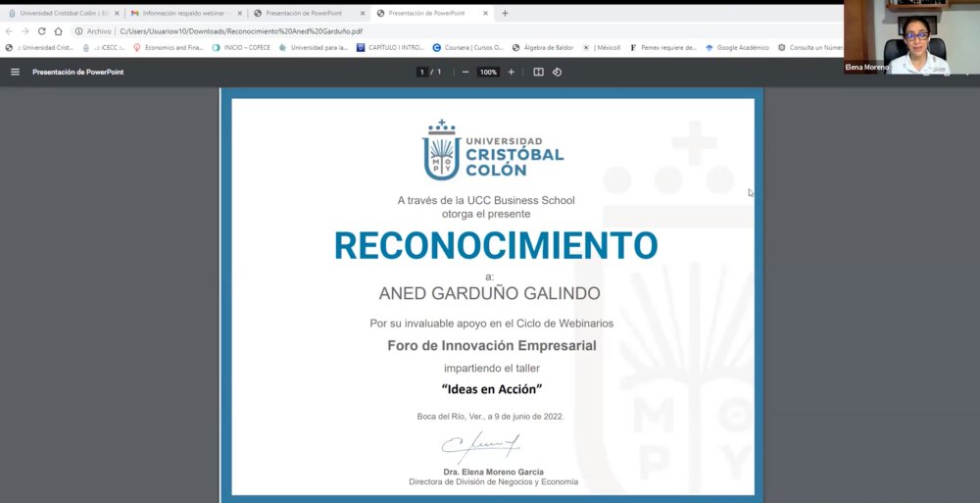
Task: Click the date line Boca del Río, Ver.
Action: [491, 417]
